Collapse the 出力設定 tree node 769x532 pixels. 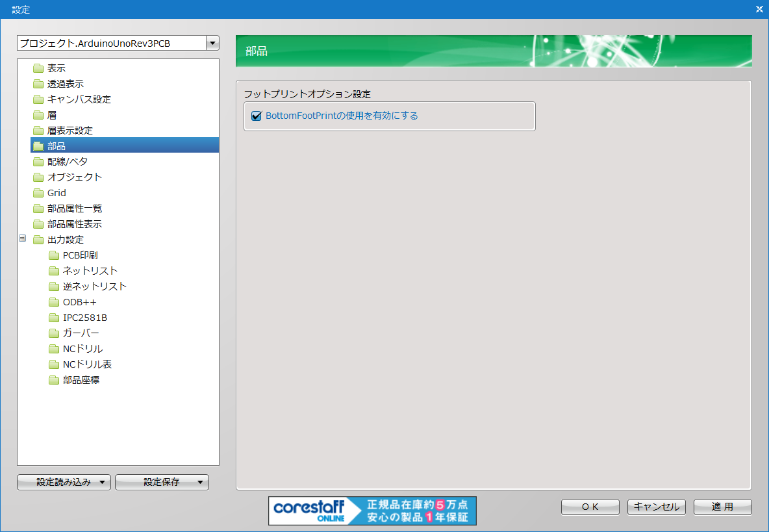(x=23, y=239)
